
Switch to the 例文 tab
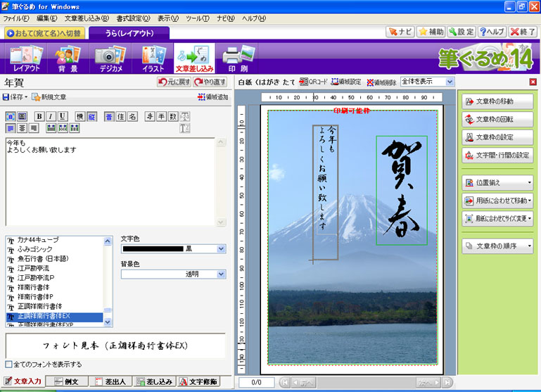tap(68, 381)
